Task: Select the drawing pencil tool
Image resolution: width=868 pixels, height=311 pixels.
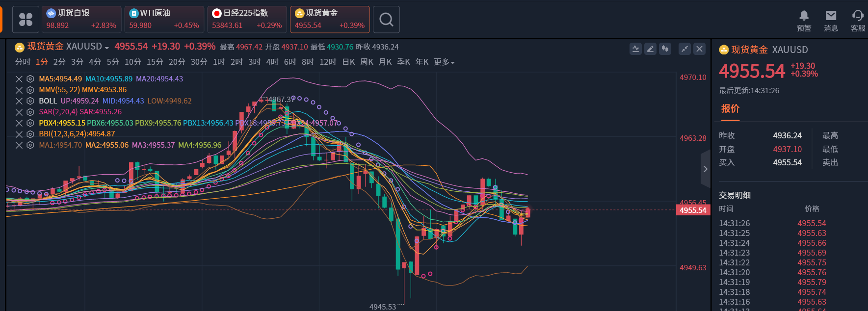Action: pos(650,49)
